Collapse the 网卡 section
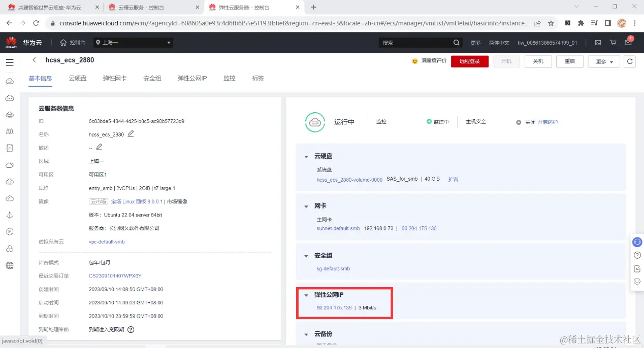The width and height of the screenshot is (644, 348). 306,206
